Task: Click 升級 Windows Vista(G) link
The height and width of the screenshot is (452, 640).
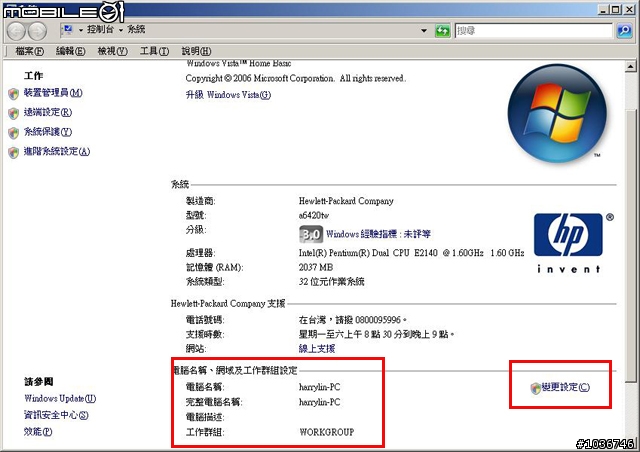Action: (x=228, y=95)
